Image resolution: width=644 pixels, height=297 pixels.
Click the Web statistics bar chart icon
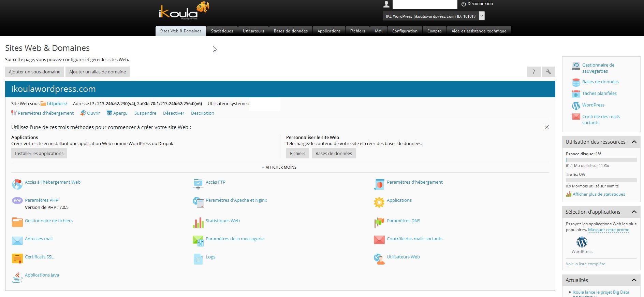(198, 223)
